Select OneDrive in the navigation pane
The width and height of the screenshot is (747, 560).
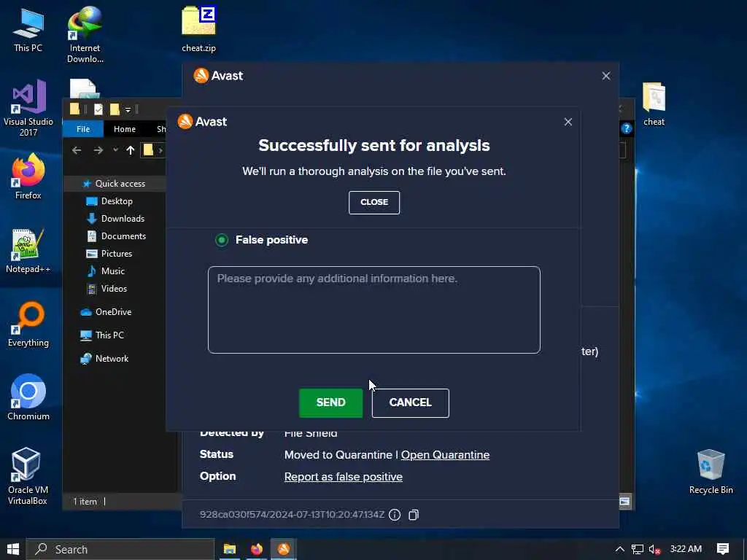pyautogui.click(x=113, y=312)
